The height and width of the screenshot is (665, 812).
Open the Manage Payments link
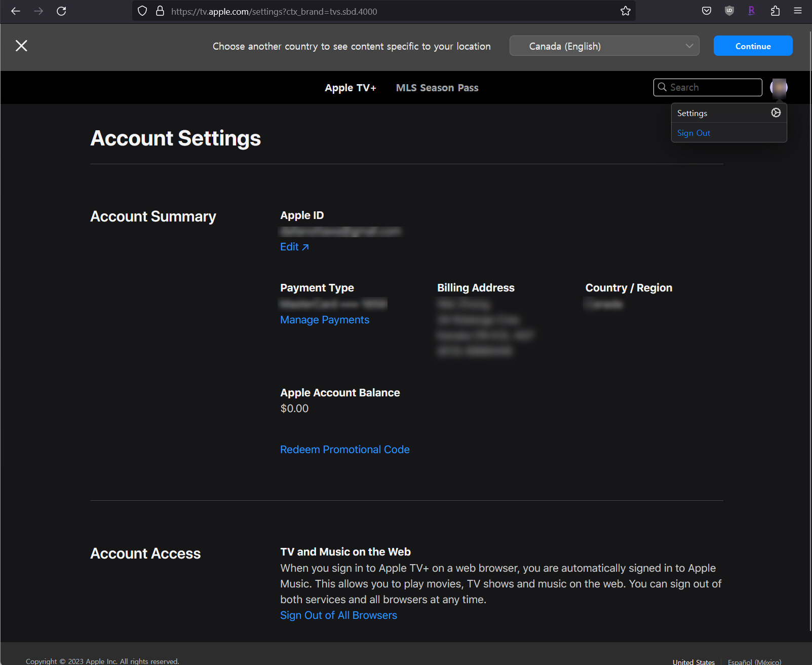(324, 320)
